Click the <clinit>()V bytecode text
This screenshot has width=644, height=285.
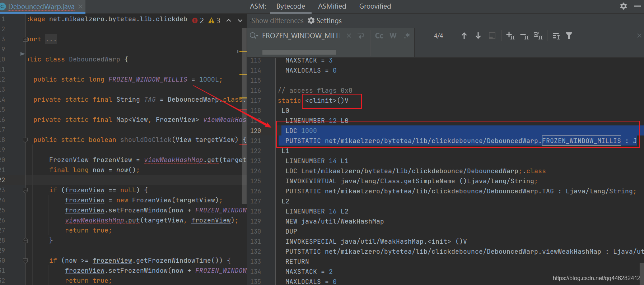(x=327, y=101)
